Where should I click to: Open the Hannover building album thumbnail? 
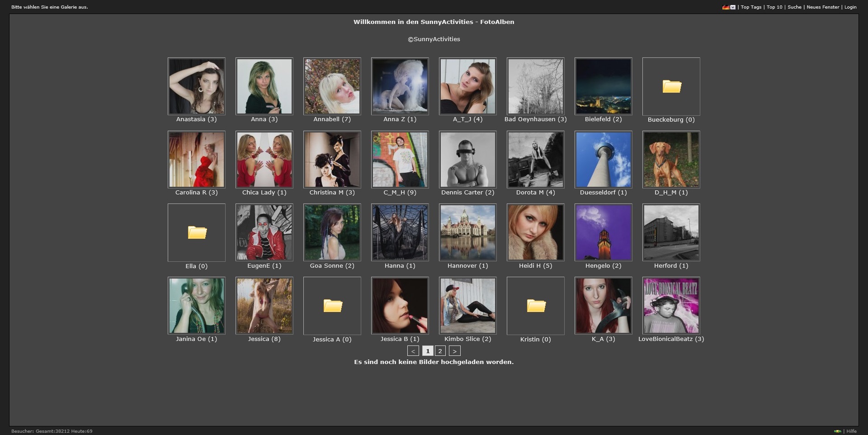pyautogui.click(x=468, y=232)
